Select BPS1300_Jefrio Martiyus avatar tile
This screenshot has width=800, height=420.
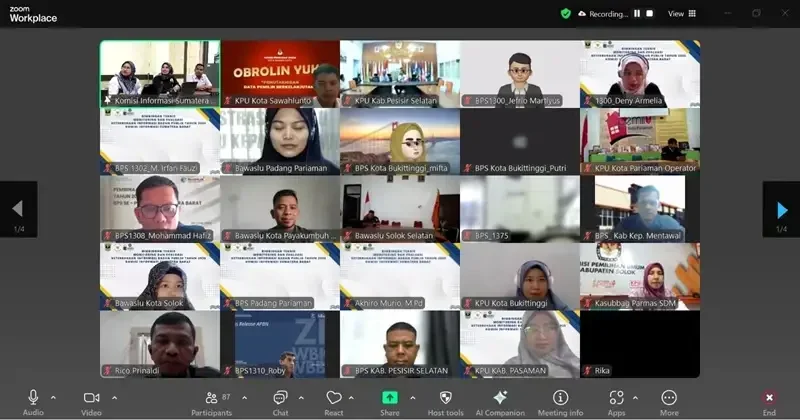[520, 74]
